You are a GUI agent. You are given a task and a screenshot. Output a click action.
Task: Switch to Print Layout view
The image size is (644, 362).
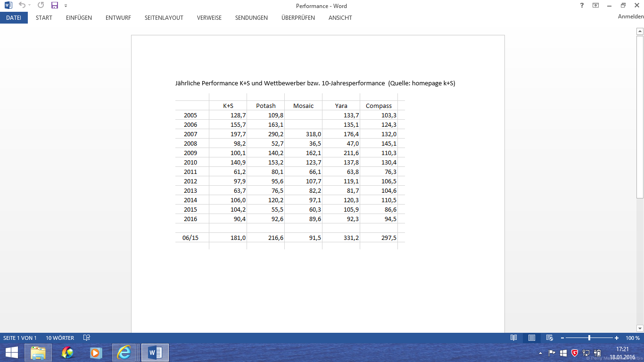pos(532,338)
